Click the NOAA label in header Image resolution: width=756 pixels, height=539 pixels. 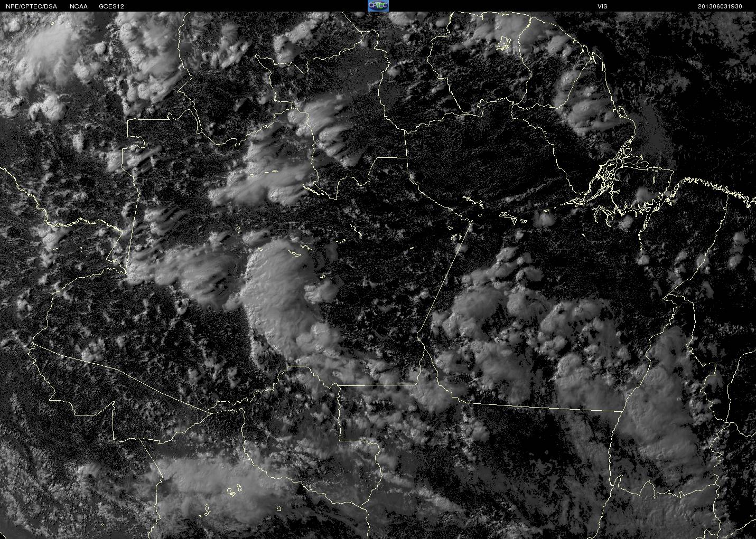coord(79,6)
